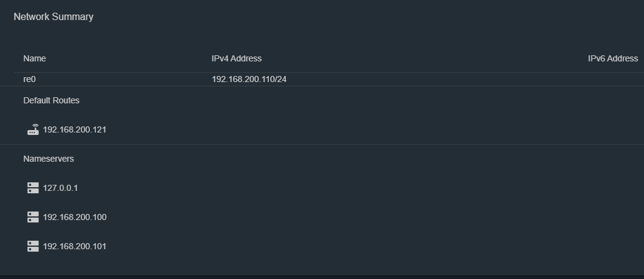
Task: Select the re0 interface name
Action: pyautogui.click(x=30, y=80)
